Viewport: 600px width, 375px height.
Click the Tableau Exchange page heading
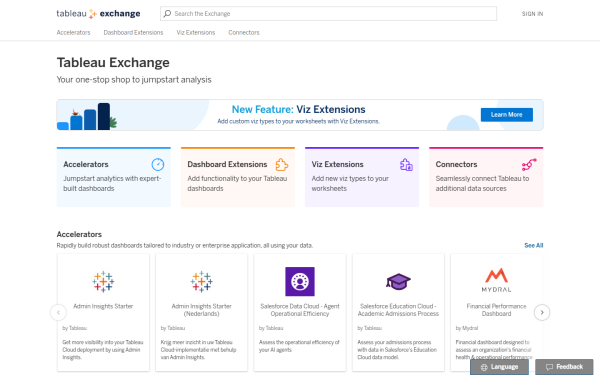(113, 62)
